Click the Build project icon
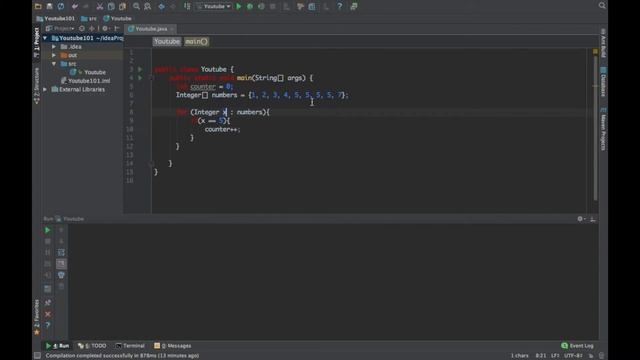 point(187,7)
